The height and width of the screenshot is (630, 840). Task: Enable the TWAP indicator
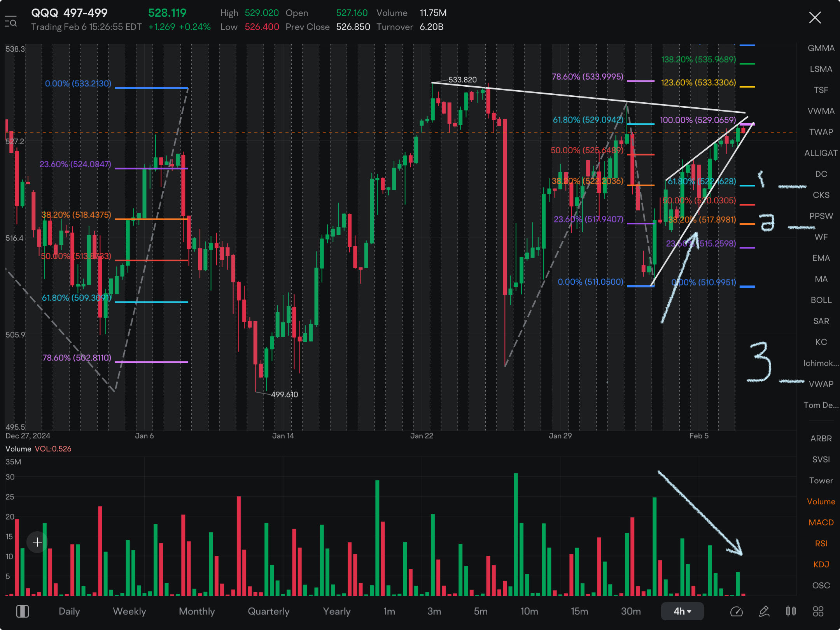(821, 132)
